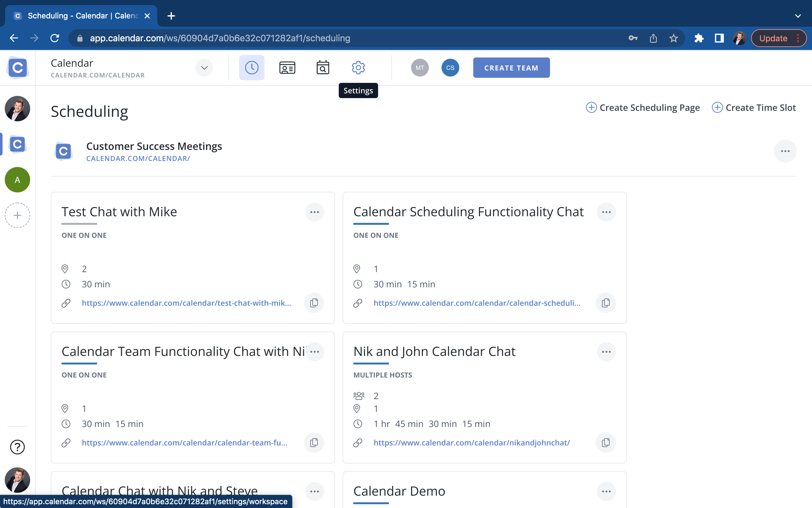Bookmark this page with star icon

point(673,38)
